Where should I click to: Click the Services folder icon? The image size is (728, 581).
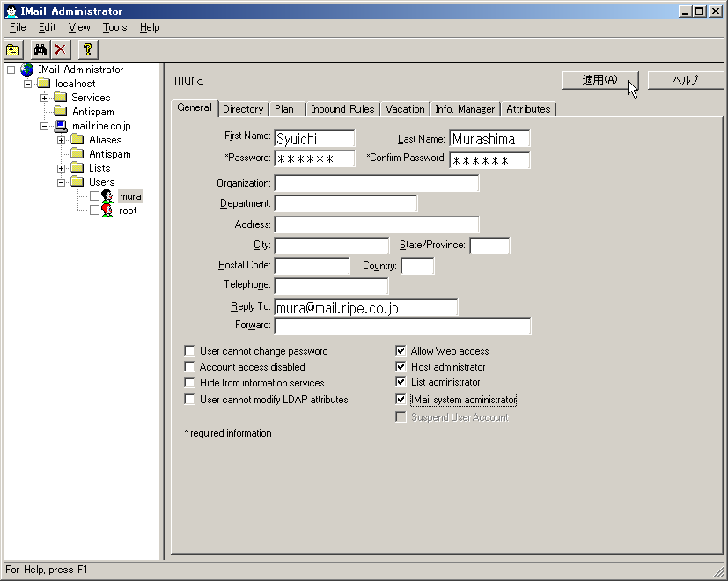(61, 98)
